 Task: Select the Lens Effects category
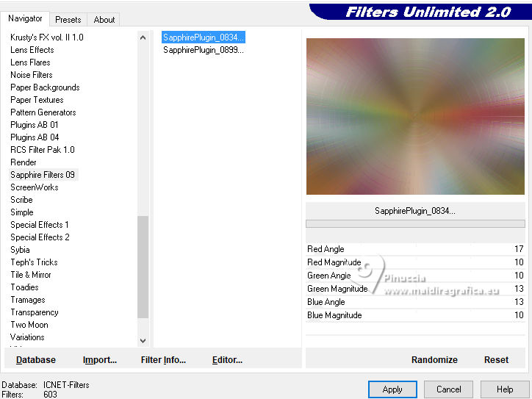pyautogui.click(x=32, y=50)
